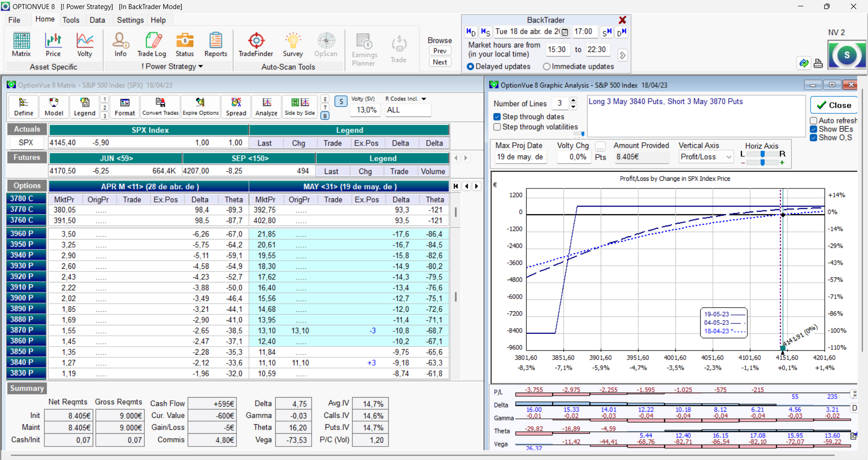Open the Spread tool in Matrix
Image resolution: width=868 pixels, height=460 pixels.
pos(236,107)
